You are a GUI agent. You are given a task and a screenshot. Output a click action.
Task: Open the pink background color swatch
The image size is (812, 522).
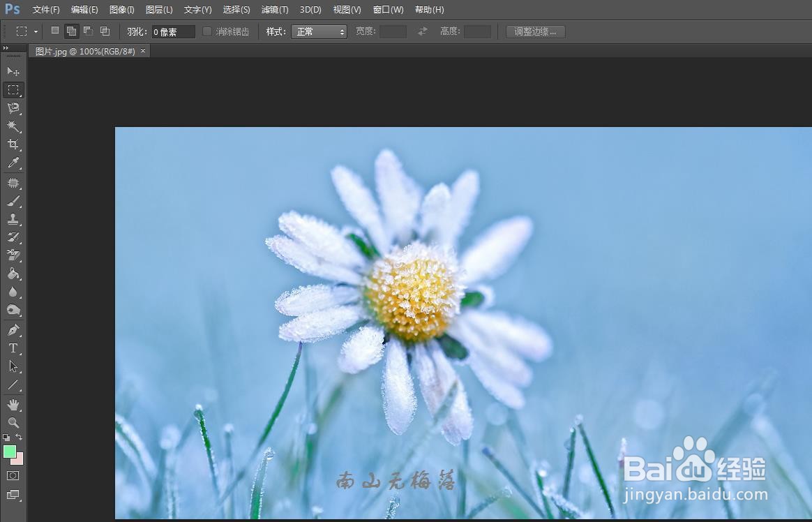[x=19, y=459]
